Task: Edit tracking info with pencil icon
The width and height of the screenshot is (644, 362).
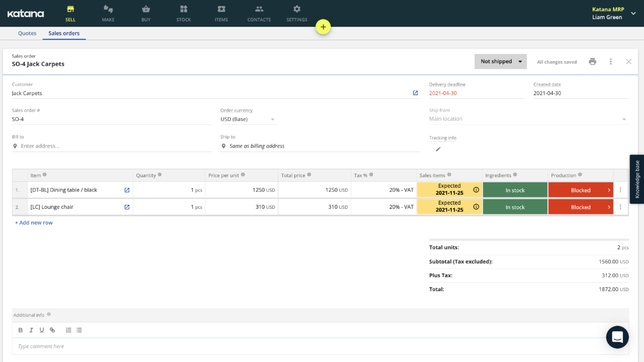Action: tap(438, 149)
